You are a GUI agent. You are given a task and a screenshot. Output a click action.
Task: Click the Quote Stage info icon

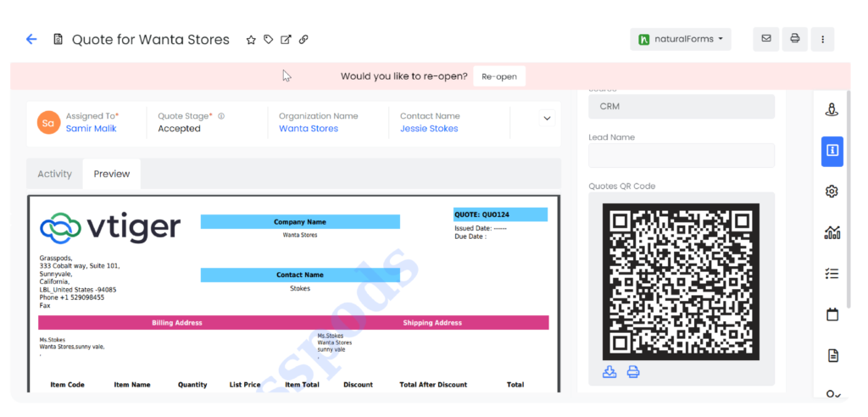tap(221, 116)
